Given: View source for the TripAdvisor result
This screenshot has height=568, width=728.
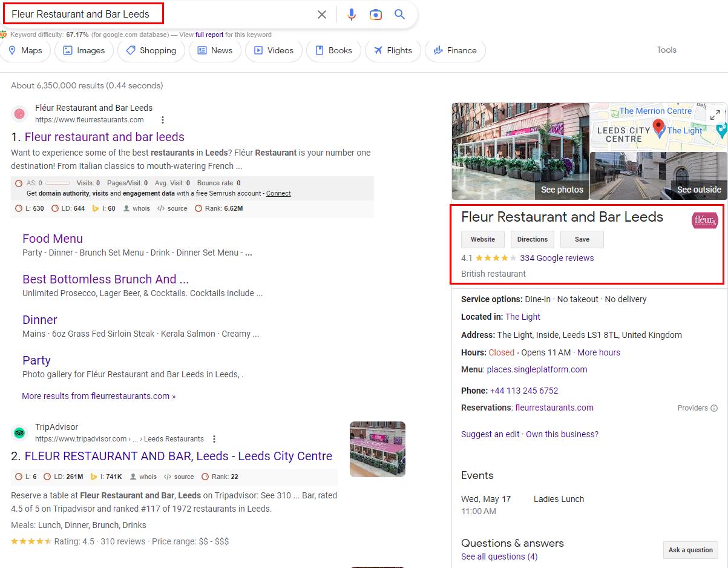Looking at the screenshot, I should point(179,477).
